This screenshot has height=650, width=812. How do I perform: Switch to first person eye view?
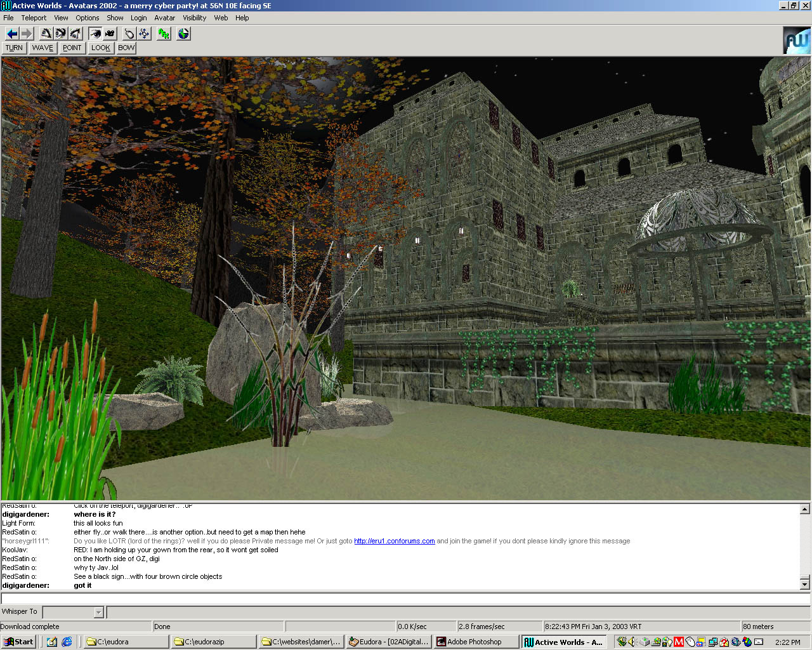click(x=95, y=34)
